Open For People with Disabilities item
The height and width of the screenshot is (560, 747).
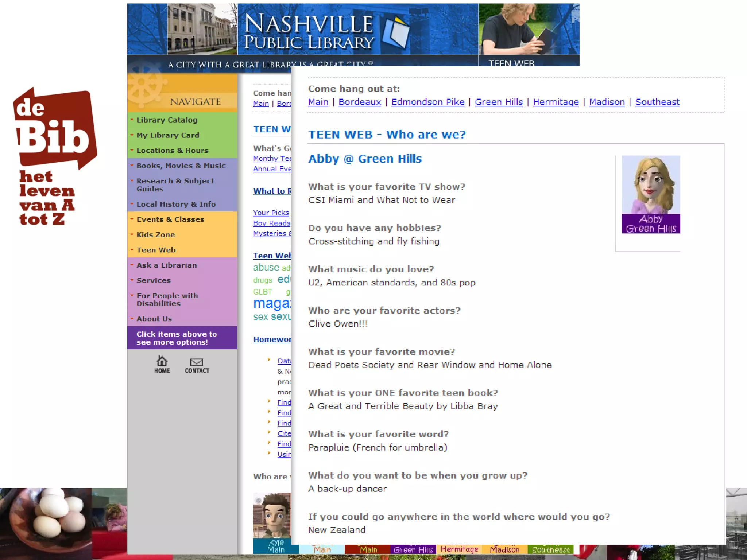click(167, 300)
